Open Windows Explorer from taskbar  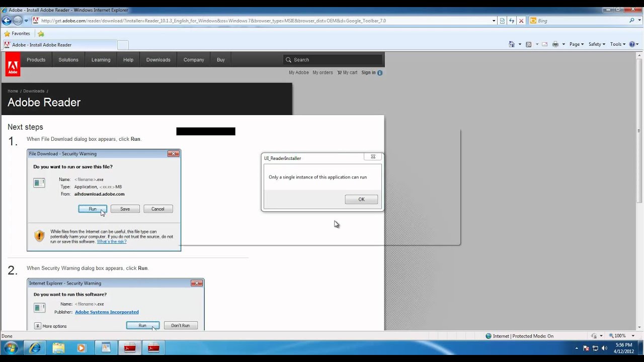click(58, 348)
